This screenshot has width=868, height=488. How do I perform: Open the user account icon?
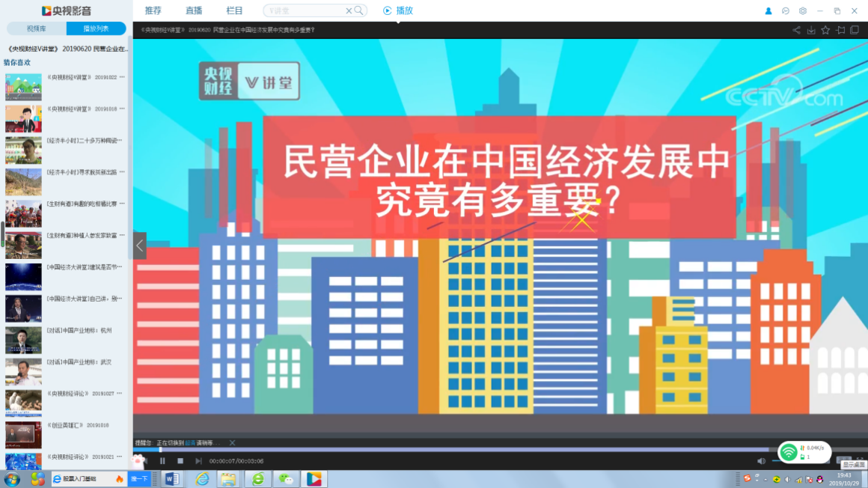(768, 11)
